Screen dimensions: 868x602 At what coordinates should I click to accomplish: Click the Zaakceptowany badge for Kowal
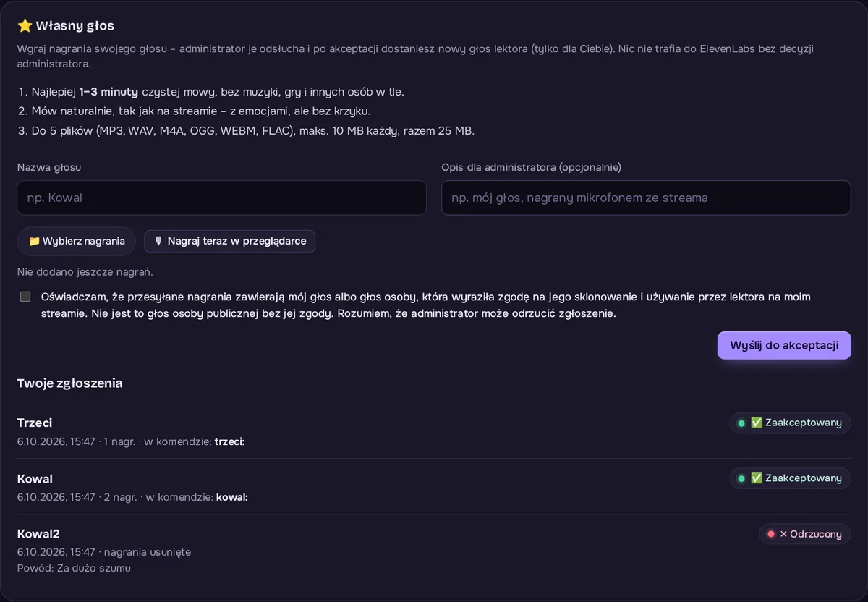pyautogui.click(x=790, y=478)
